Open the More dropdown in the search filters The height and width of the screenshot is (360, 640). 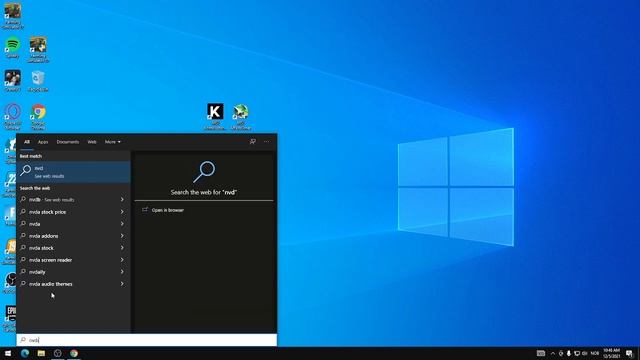[112, 142]
